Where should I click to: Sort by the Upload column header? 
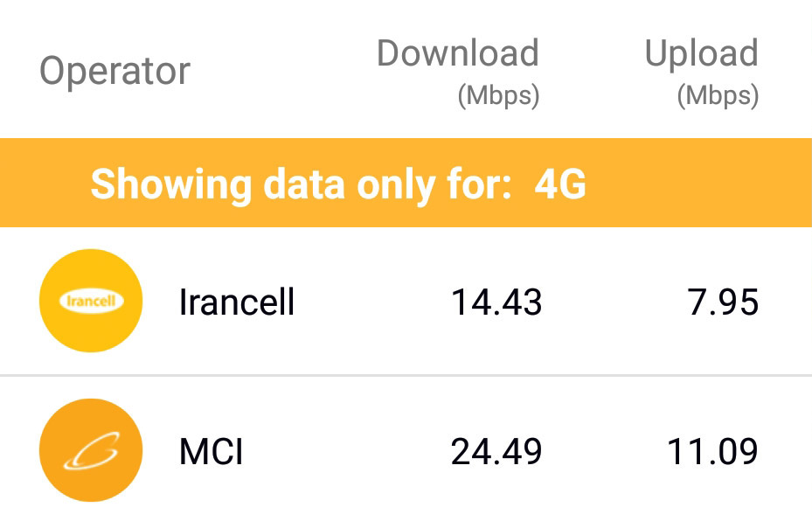click(701, 53)
